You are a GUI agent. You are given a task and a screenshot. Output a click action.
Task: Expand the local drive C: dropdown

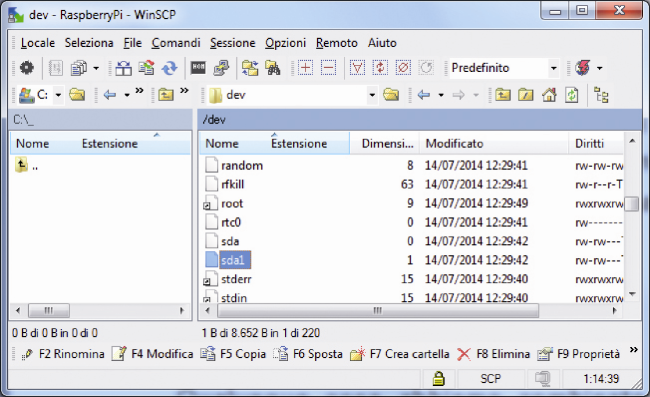[58, 95]
